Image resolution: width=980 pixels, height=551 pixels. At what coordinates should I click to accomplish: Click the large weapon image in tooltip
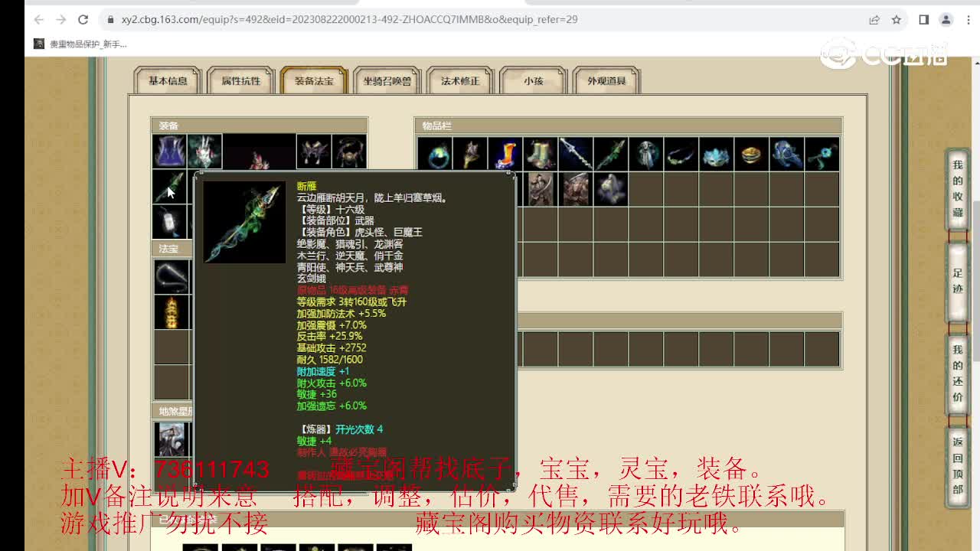[244, 223]
